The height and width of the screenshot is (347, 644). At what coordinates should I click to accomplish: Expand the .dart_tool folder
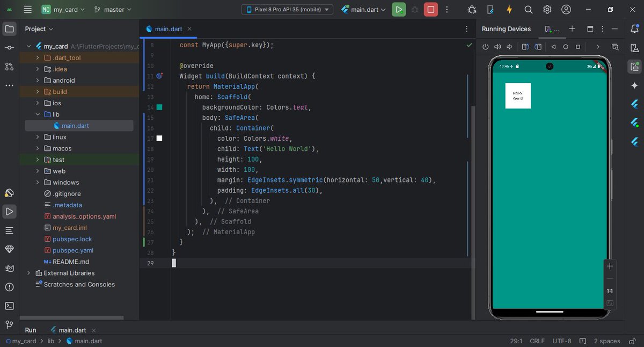(38, 58)
